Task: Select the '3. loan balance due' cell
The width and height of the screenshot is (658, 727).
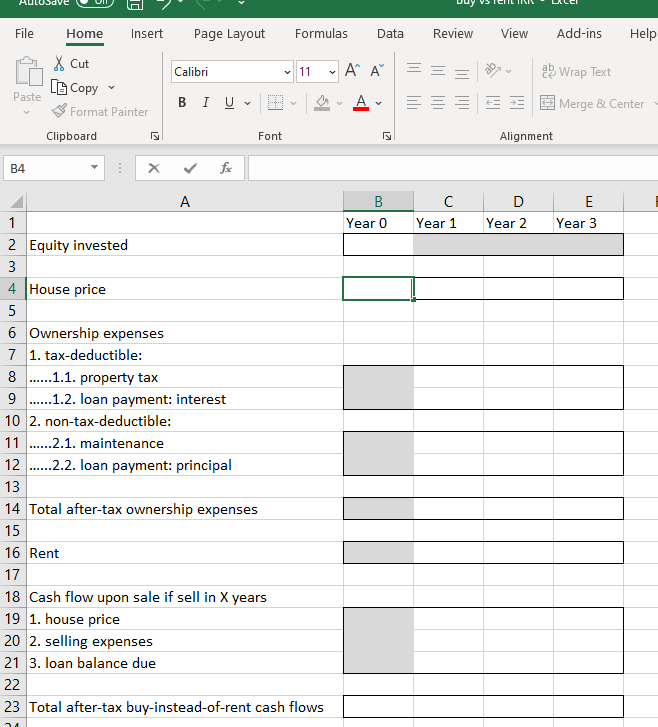Action: pyautogui.click(x=185, y=663)
